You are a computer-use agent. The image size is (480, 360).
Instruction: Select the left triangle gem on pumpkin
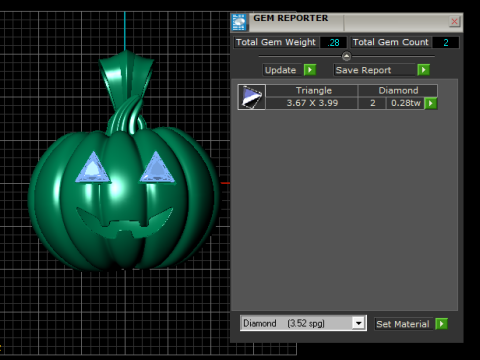point(93,169)
